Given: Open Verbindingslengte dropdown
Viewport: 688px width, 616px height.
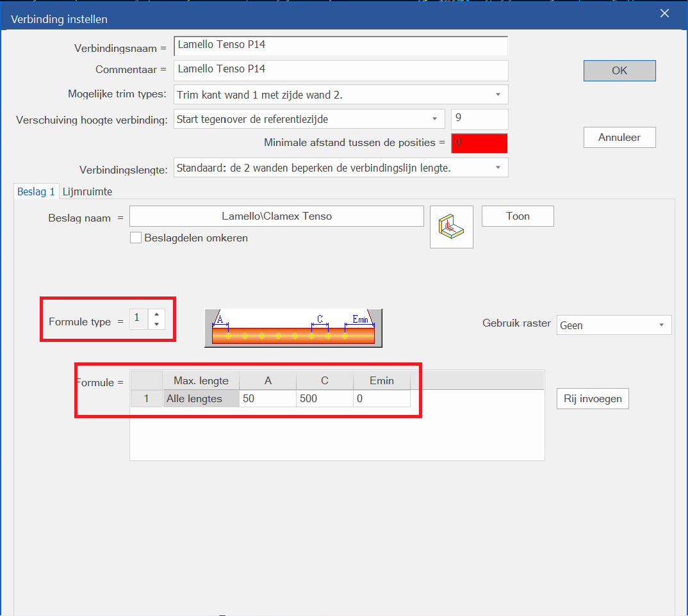Looking at the screenshot, I should tap(341, 168).
